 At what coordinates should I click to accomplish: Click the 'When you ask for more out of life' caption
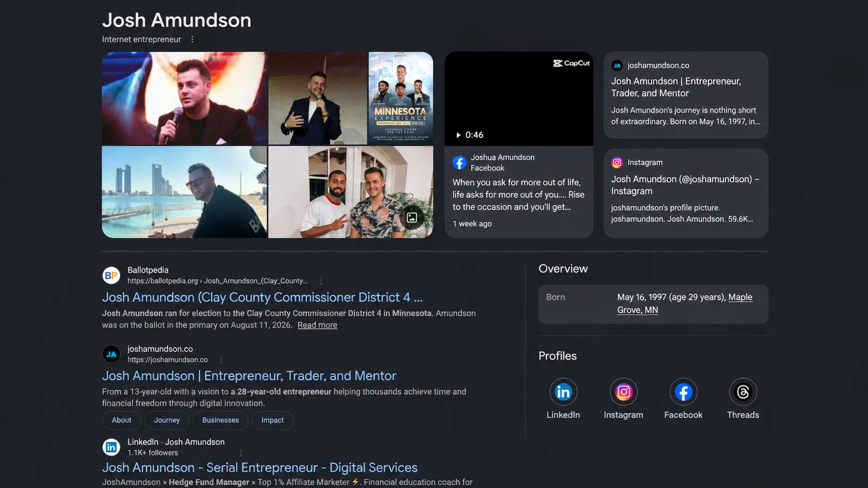[x=519, y=195]
